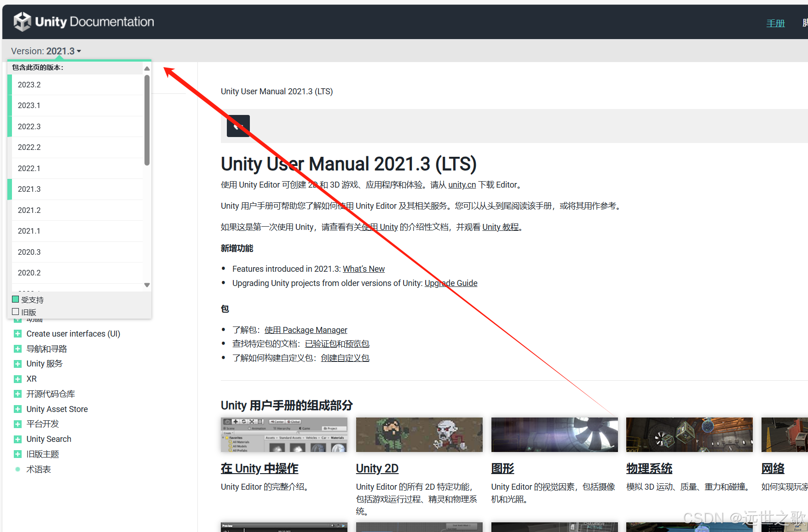Choose version 2021.2 in dropdown

(77, 210)
